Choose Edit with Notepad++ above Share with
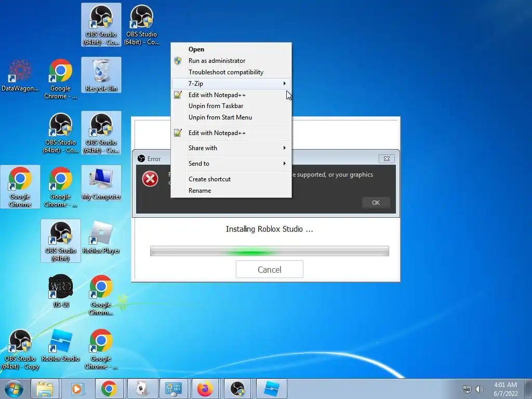 click(231, 133)
